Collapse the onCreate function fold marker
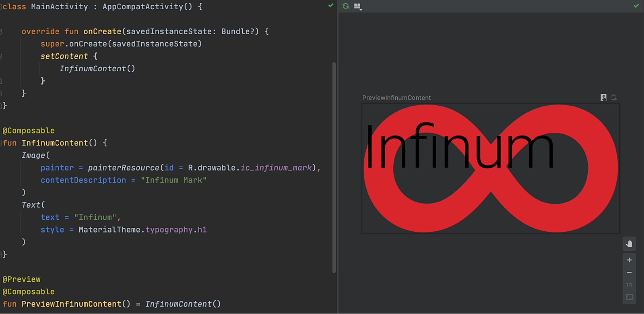Image resolution: width=644 pixels, height=314 pixels. point(1,31)
